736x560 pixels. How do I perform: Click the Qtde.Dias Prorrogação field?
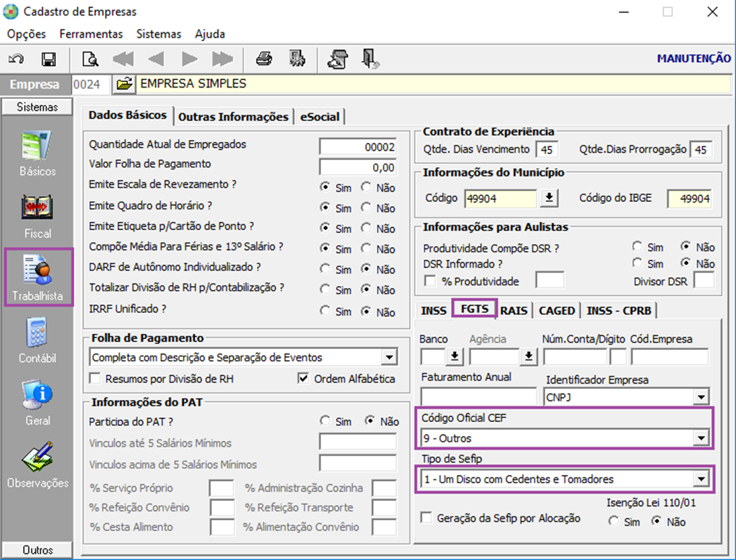(701, 149)
